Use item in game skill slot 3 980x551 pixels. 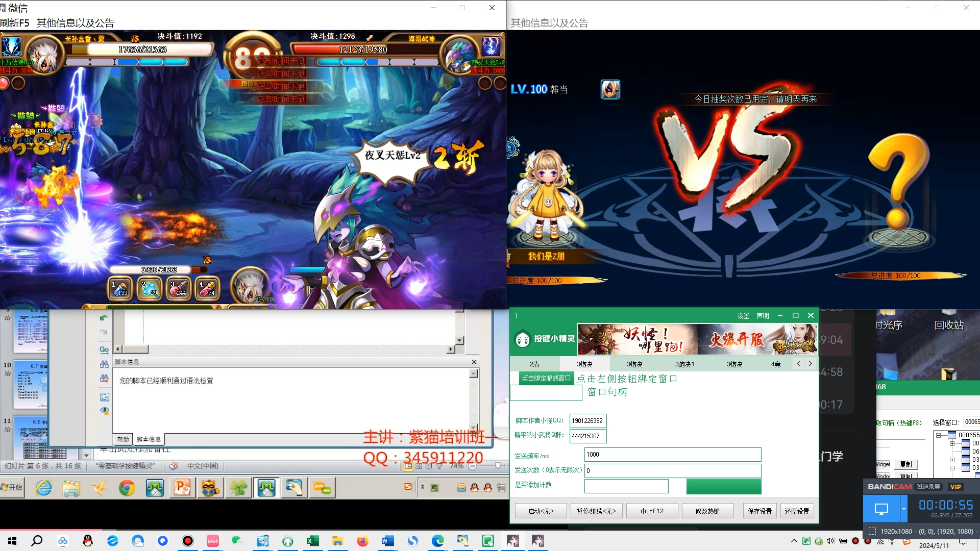point(179,288)
